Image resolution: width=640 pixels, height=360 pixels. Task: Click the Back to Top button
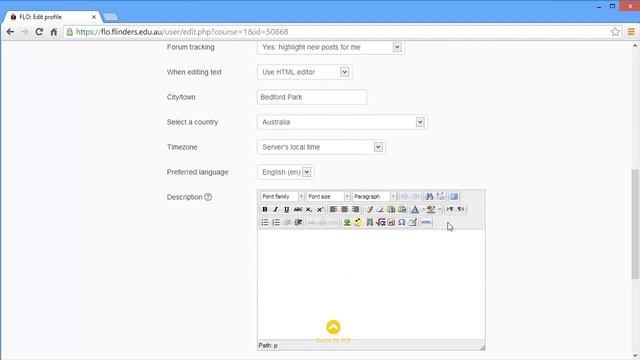tap(333, 331)
